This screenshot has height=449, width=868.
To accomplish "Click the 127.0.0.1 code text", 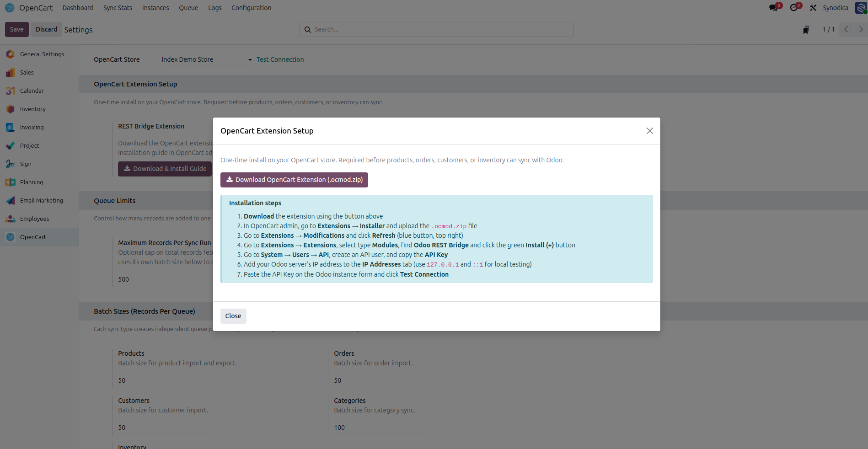I will [443, 265].
